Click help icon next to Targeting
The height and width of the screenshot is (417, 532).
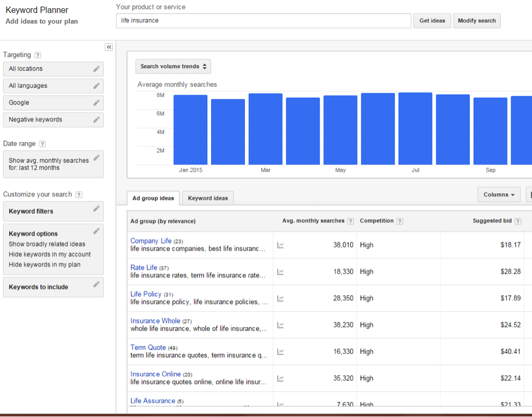(x=38, y=55)
